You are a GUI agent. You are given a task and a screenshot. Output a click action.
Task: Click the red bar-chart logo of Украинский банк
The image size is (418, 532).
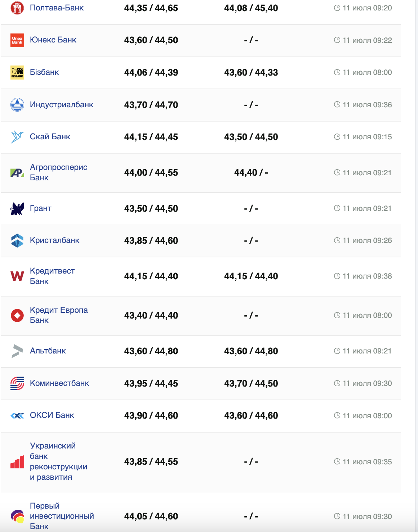[x=17, y=462]
